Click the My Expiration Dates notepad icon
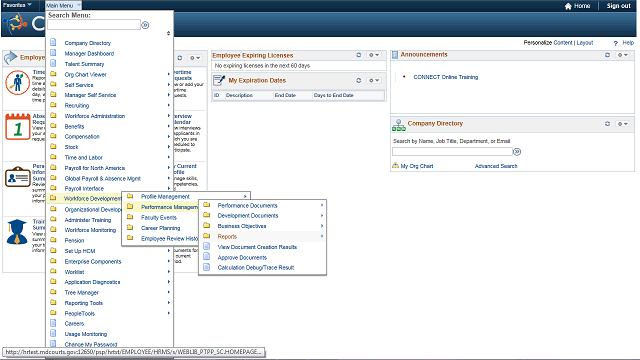 (x=219, y=80)
